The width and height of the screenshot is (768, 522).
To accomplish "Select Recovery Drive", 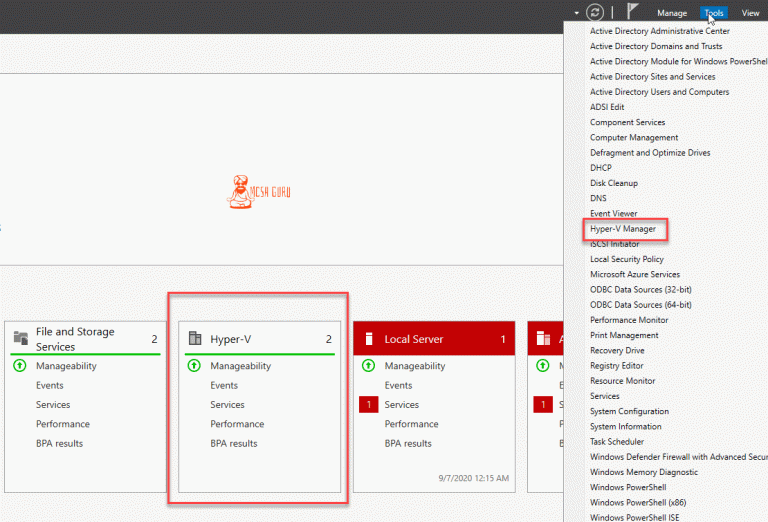I will coord(617,350).
